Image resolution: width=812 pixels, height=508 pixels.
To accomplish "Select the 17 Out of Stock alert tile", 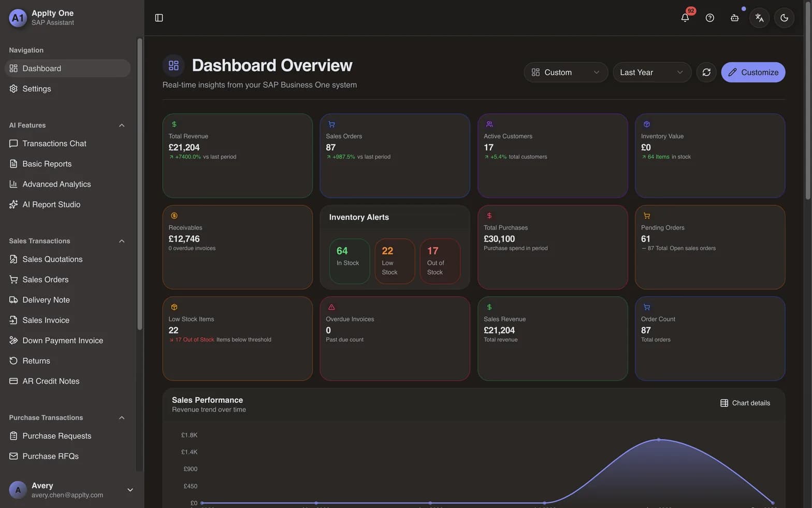I will coord(440,261).
